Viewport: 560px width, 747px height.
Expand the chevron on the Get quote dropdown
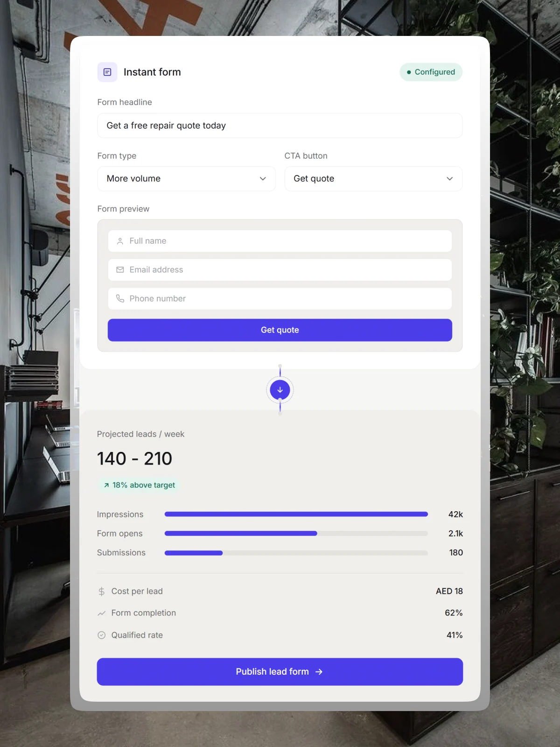point(449,179)
